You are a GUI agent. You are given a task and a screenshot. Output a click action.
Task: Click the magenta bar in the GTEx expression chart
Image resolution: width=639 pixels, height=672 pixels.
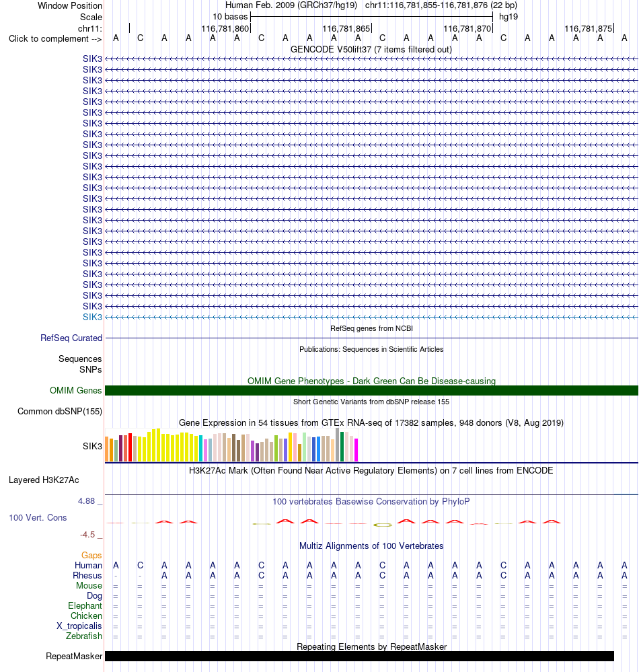coord(356,450)
